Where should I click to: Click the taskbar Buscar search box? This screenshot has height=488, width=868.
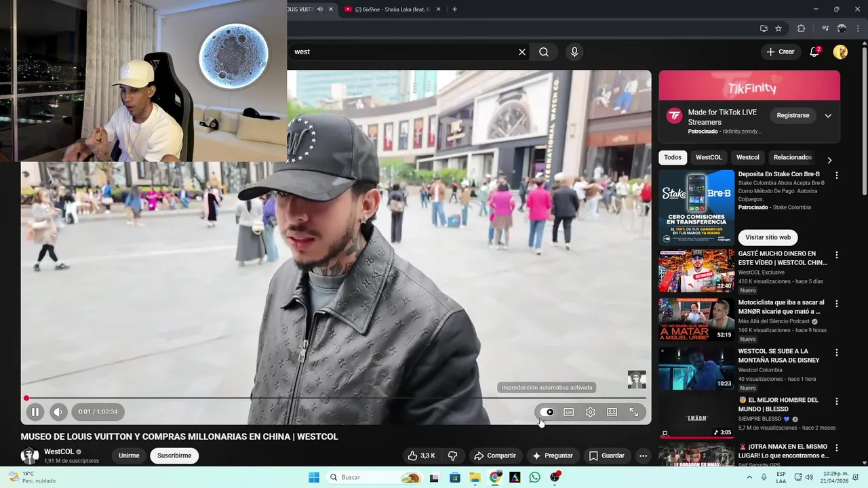coord(375,477)
